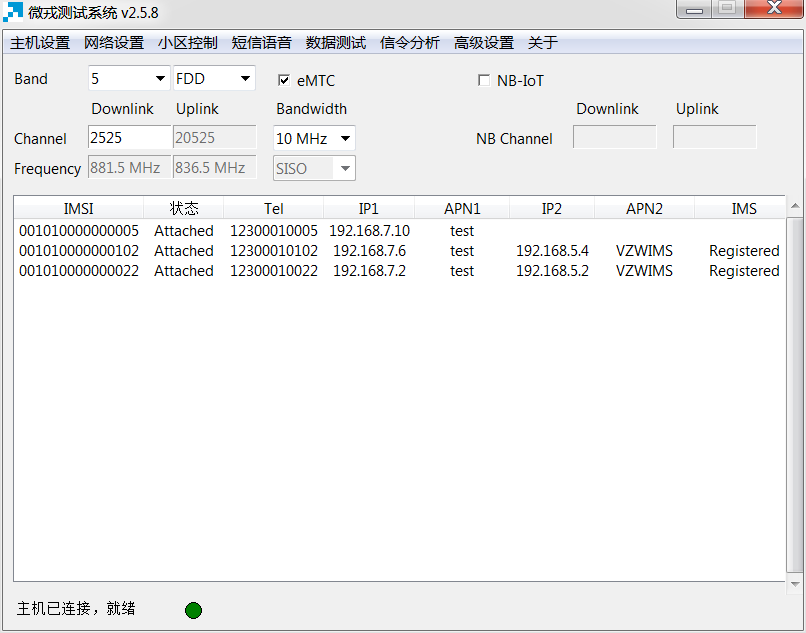
Task: Click the scrollbar up arrow
Action: pyautogui.click(x=795, y=206)
